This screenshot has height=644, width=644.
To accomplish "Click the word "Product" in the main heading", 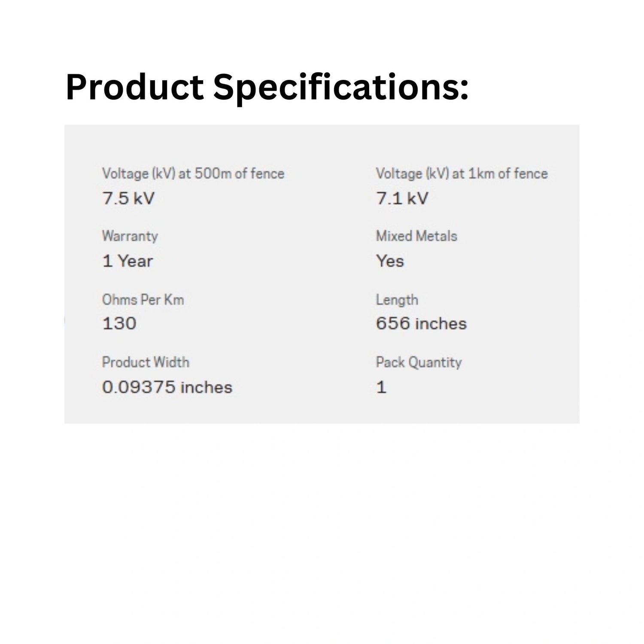I will click(134, 88).
